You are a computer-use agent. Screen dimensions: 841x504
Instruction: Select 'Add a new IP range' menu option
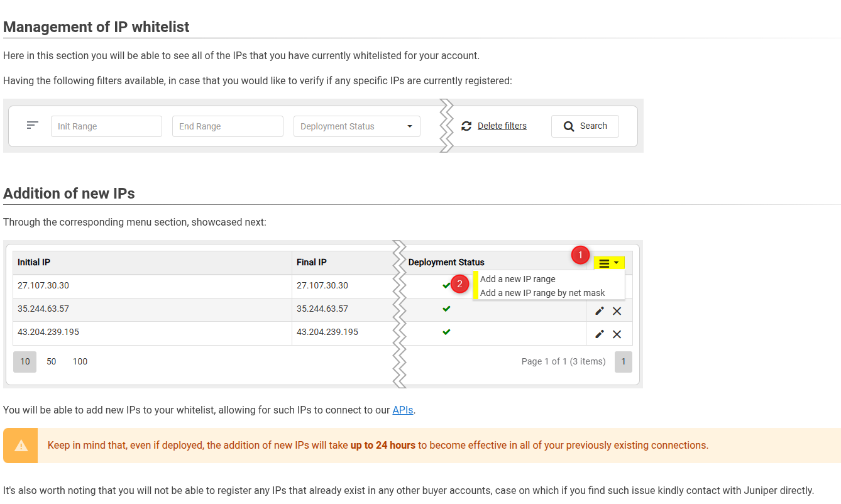pos(517,279)
